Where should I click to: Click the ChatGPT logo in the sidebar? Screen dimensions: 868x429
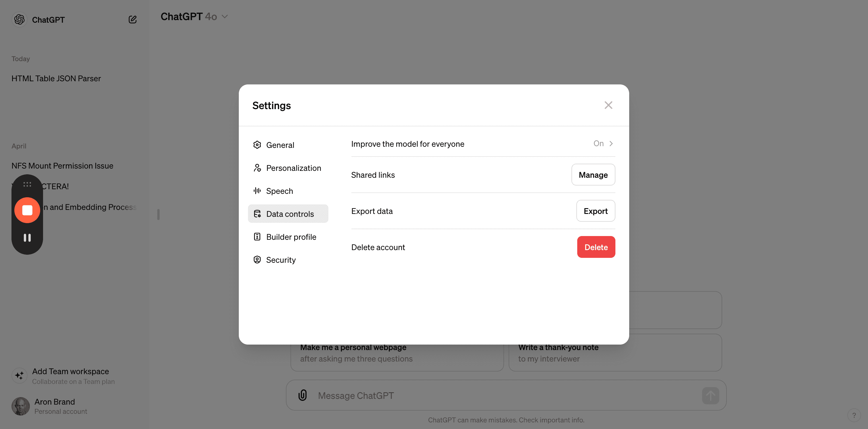click(x=20, y=20)
